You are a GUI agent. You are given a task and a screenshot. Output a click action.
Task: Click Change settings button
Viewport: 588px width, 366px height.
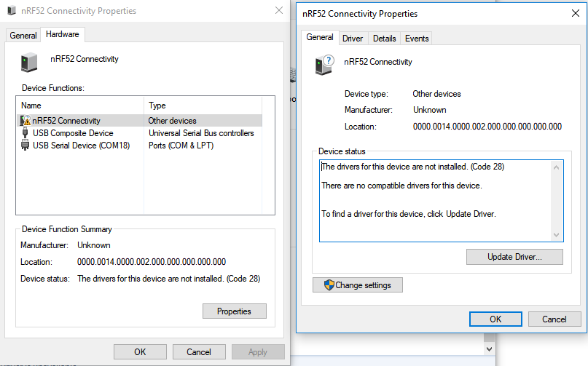click(358, 285)
